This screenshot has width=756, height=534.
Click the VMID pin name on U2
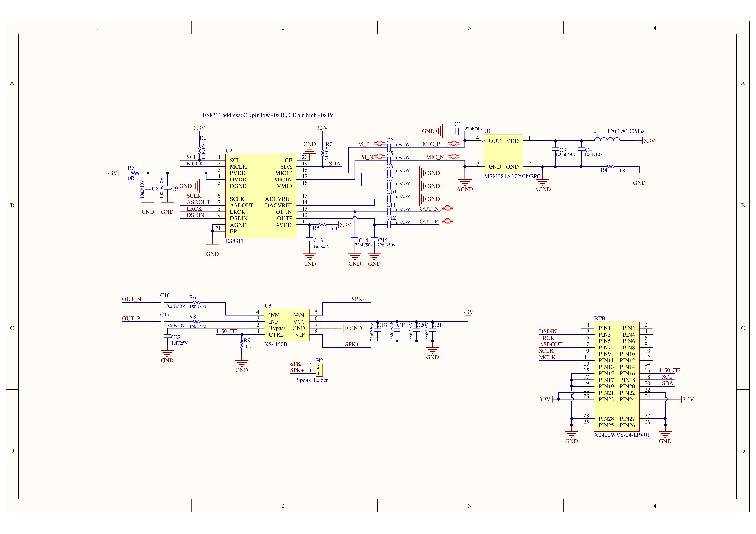pyautogui.click(x=285, y=186)
